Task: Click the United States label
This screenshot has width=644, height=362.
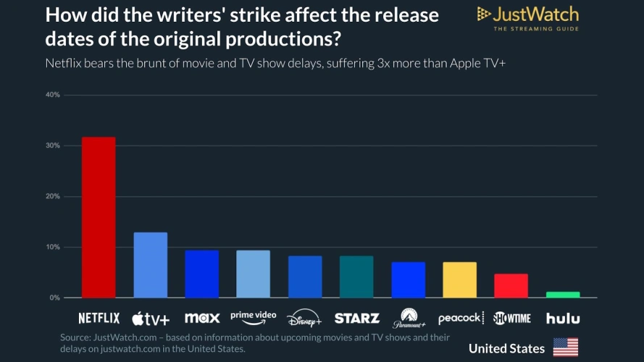Action: (506, 348)
